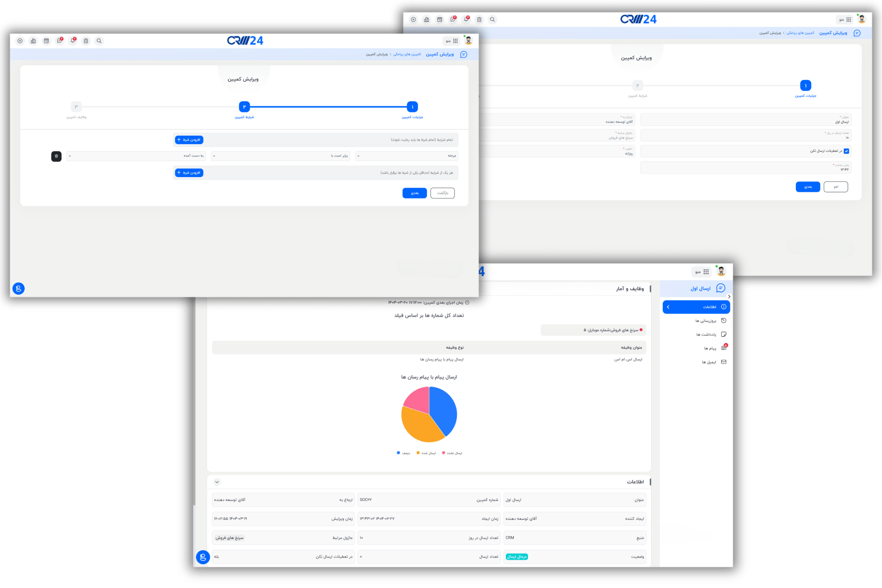Toggle the 'در تعطیلات ارسال نکن' checkbox
The image size is (882, 588).
846,151
